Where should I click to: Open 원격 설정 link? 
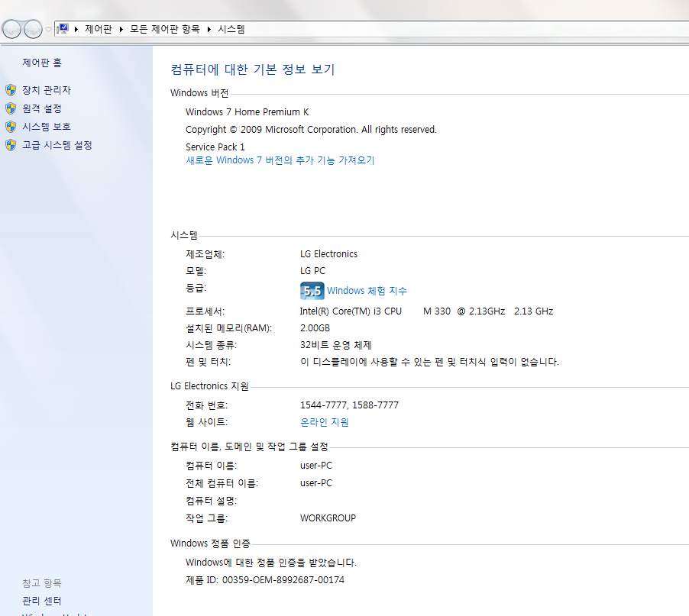[x=42, y=108]
